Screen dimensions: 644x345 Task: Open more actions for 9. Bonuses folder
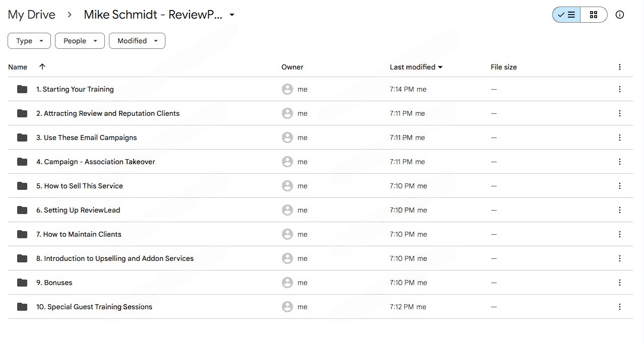click(620, 283)
